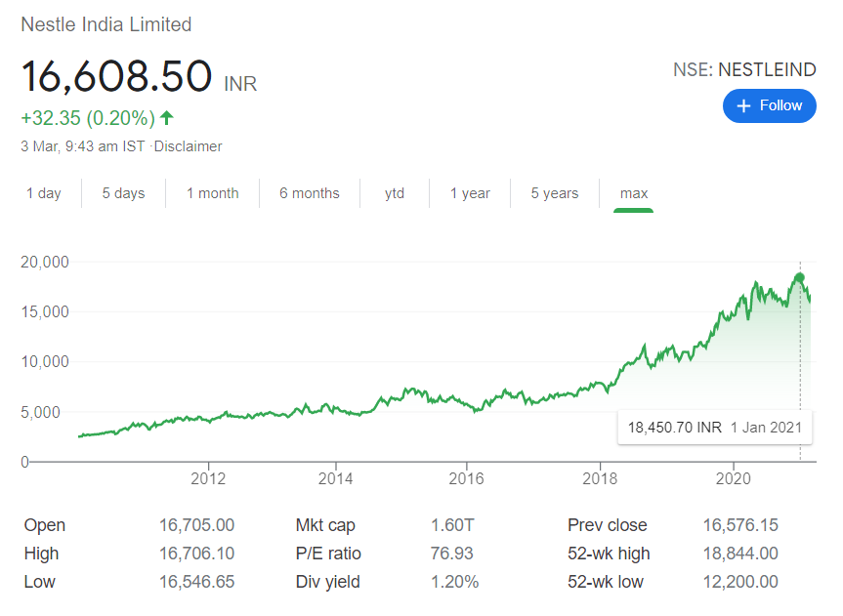Click the 52-wk low value 12,200.00
Image resolution: width=843 pixels, height=616 pixels.
[740, 582]
